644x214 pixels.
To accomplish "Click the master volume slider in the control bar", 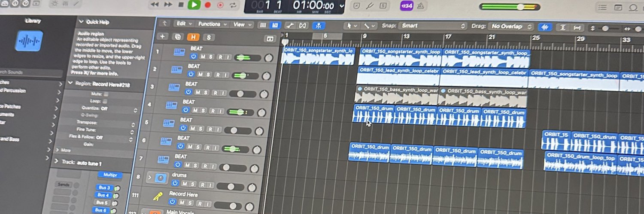I will [509, 7].
